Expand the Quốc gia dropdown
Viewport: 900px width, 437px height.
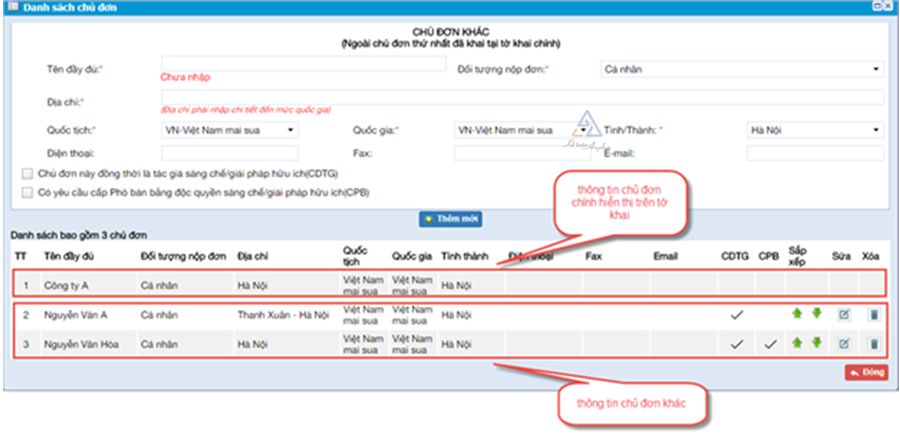click(x=521, y=130)
